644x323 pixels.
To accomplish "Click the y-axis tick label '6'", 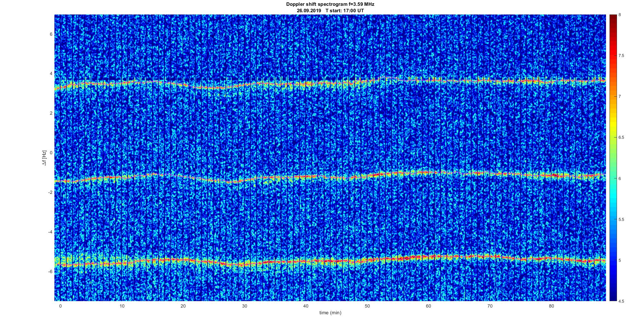I will (51, 34).
